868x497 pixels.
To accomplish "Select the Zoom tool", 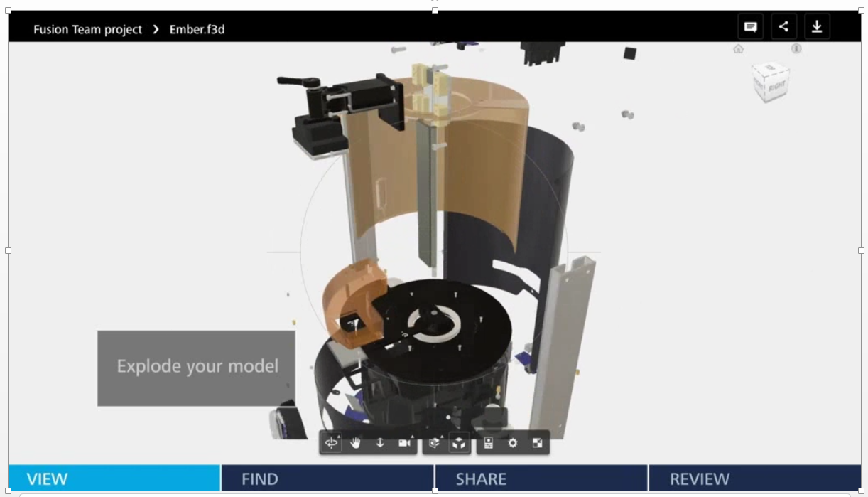I will tap(381, 442).
